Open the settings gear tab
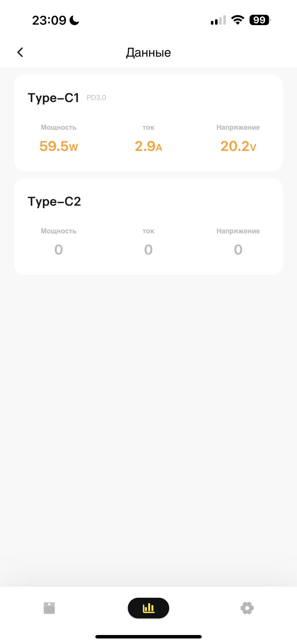This screenshot has width=297, height=644. pos(247,608)
